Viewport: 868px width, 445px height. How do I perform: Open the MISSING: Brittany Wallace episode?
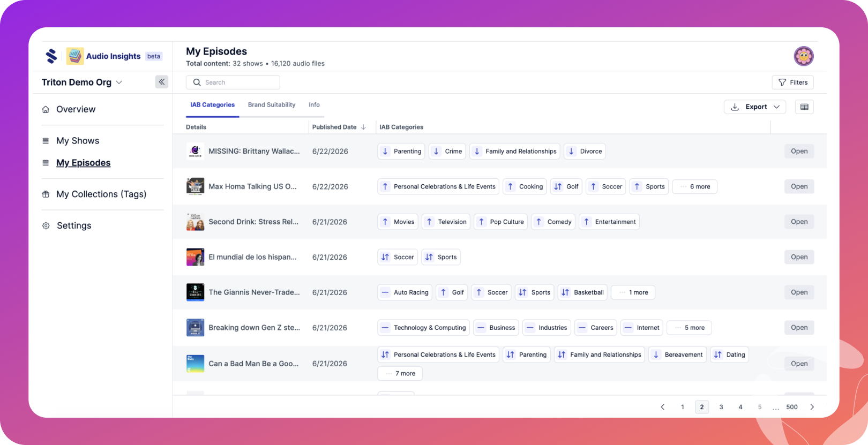pos(799,151)
